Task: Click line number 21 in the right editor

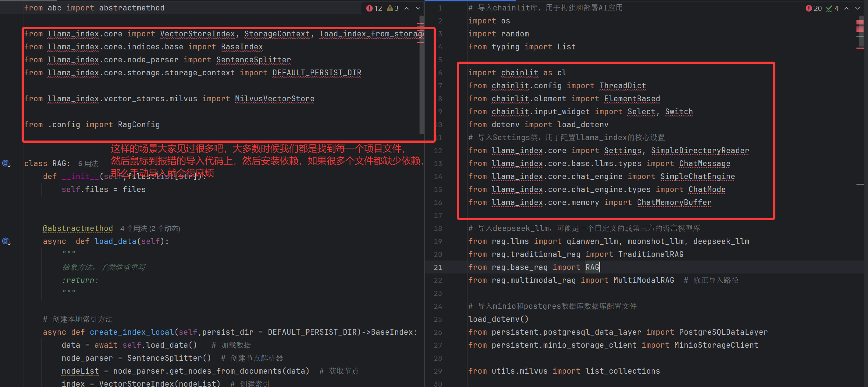Action: (438, 267)
